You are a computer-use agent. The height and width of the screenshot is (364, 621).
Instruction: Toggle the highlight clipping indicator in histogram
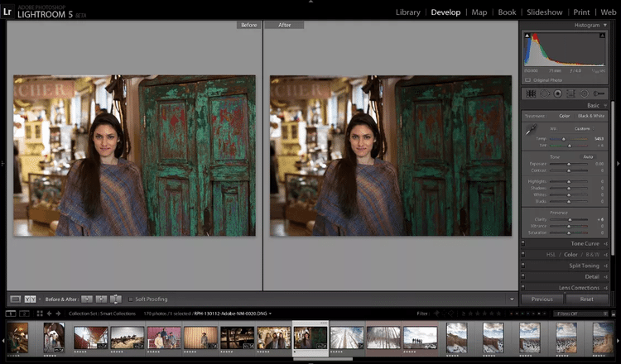pyautogui.click(x=602, y=36)
